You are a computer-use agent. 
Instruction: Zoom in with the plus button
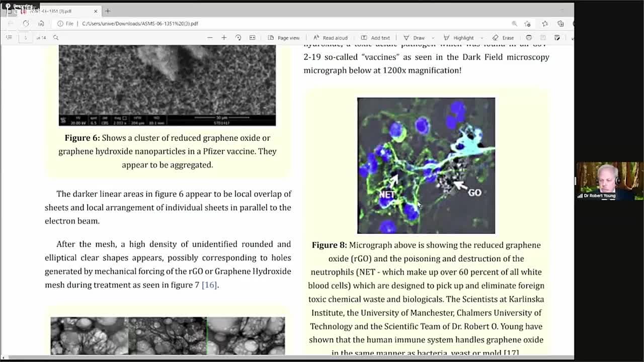(x=224, y=38)
